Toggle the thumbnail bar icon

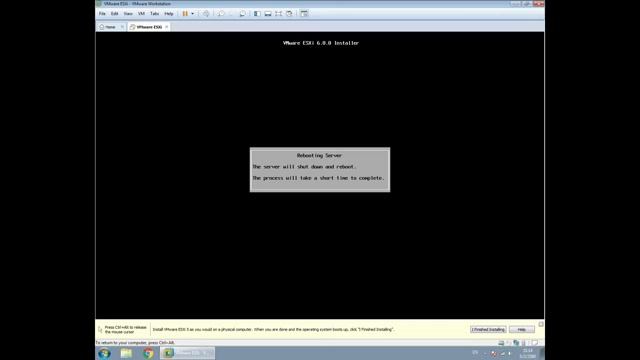(268, 13)
